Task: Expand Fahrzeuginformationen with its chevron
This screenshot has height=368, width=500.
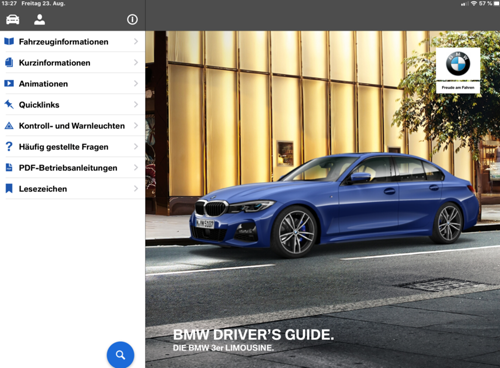Action: pyautogui.click(x=136, y=41)
